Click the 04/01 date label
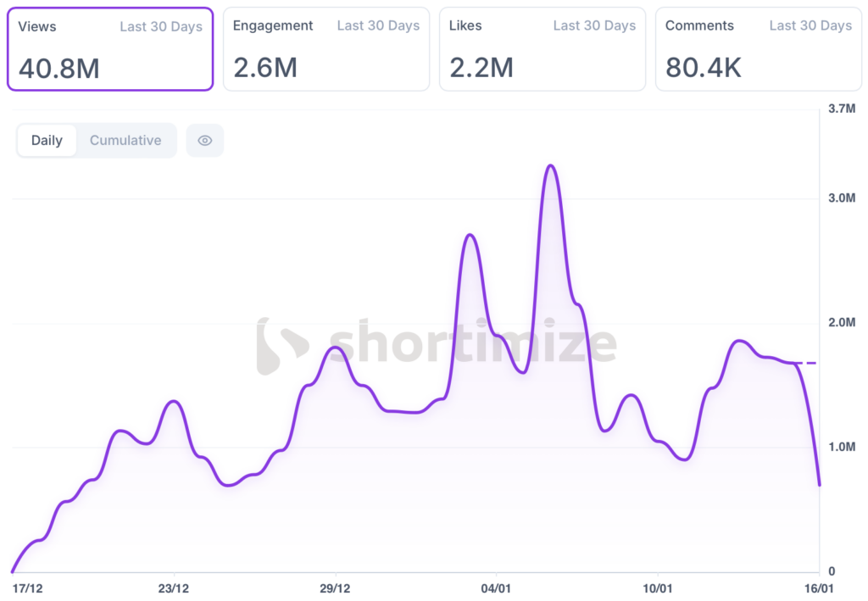This screenshot has height=601, width=868. 496,587
